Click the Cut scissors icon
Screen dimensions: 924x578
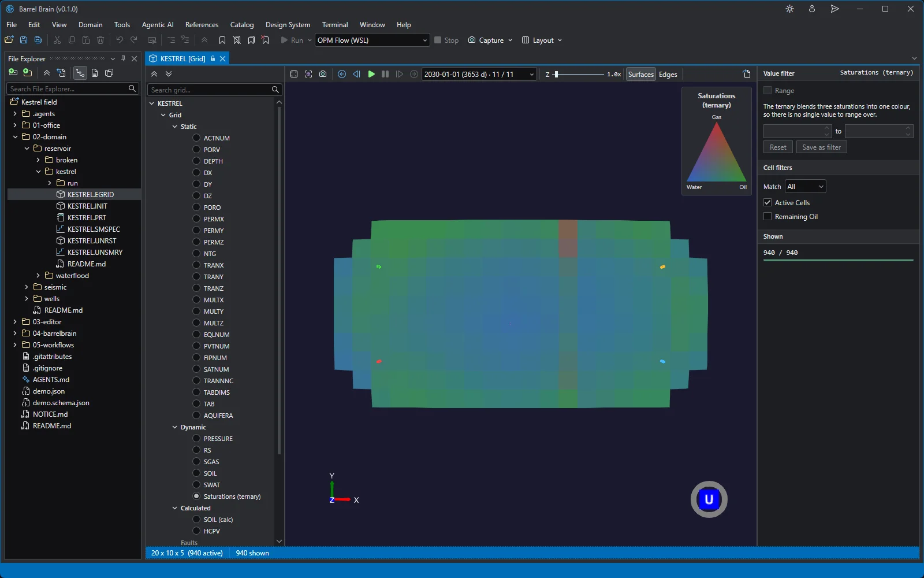57,40
